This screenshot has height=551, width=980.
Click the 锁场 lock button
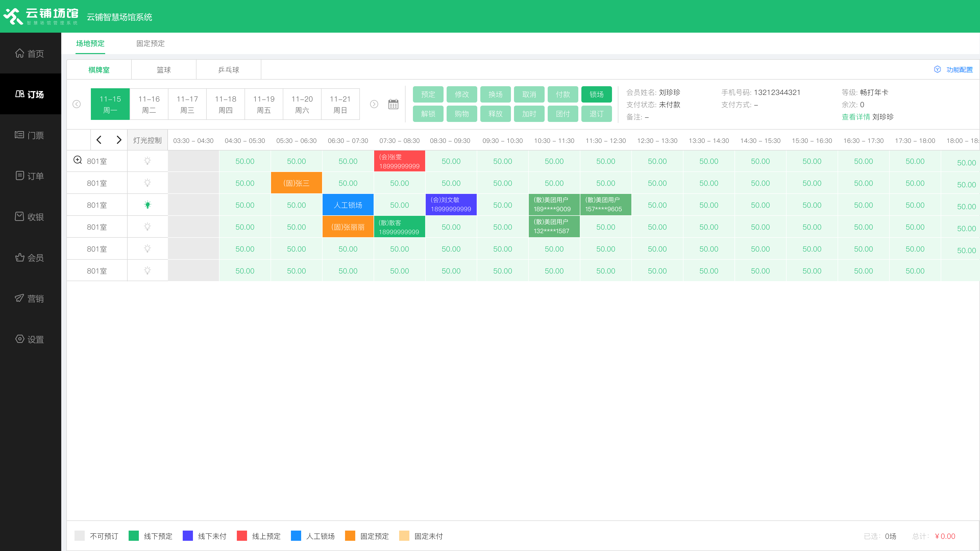(596, 94)
